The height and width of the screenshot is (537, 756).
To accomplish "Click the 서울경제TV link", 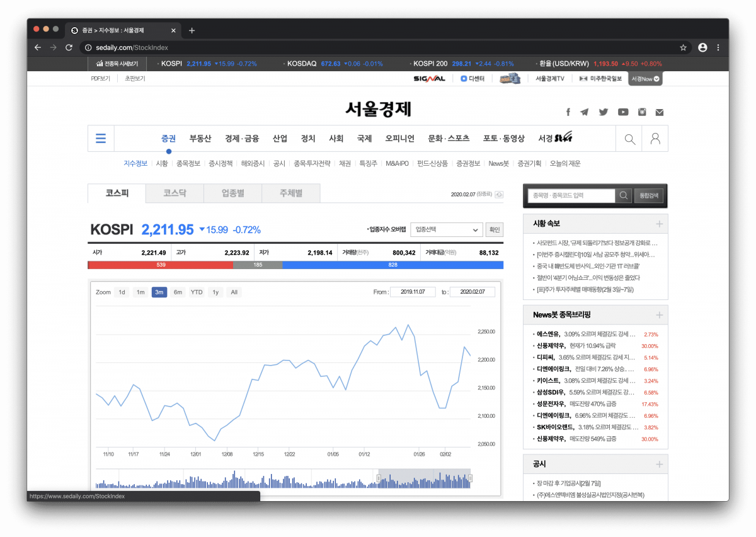I will point(550,79).
